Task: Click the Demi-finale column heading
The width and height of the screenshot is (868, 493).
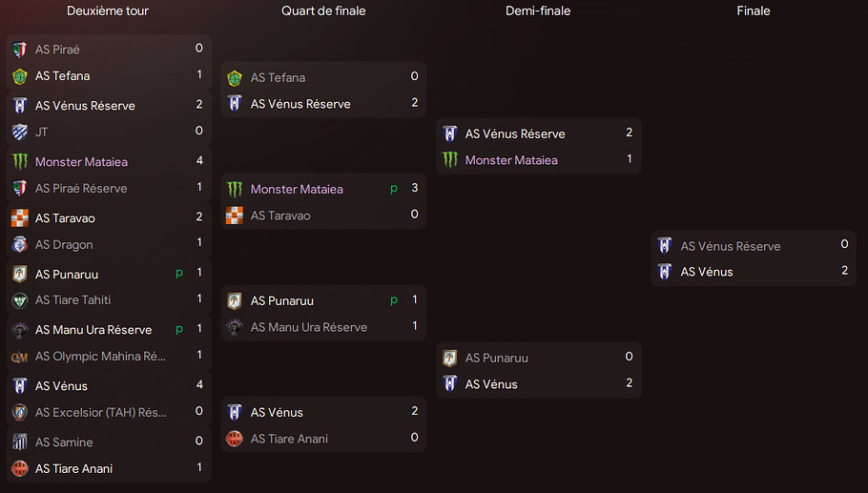Action: click(538, 11)
